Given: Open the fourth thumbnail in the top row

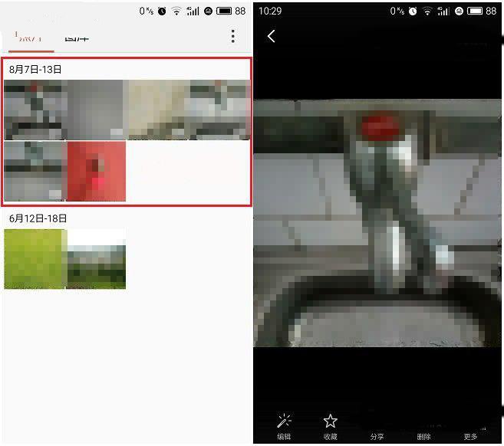Looking at the screenshot, I should (220, 110).
